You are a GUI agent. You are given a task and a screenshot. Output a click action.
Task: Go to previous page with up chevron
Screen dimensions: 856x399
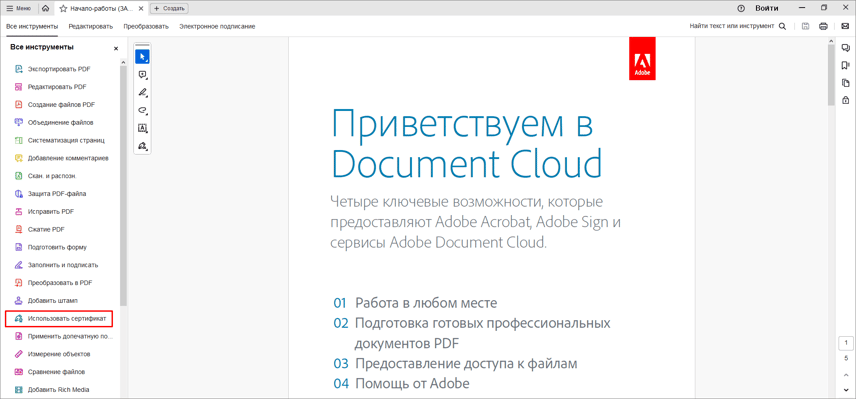(x=846, y=376)
